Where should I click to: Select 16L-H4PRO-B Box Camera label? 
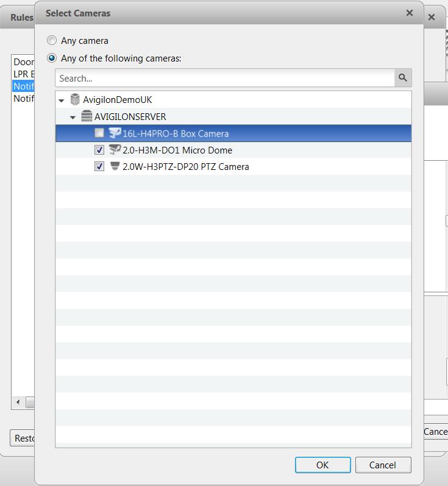[x=176, y=133]
